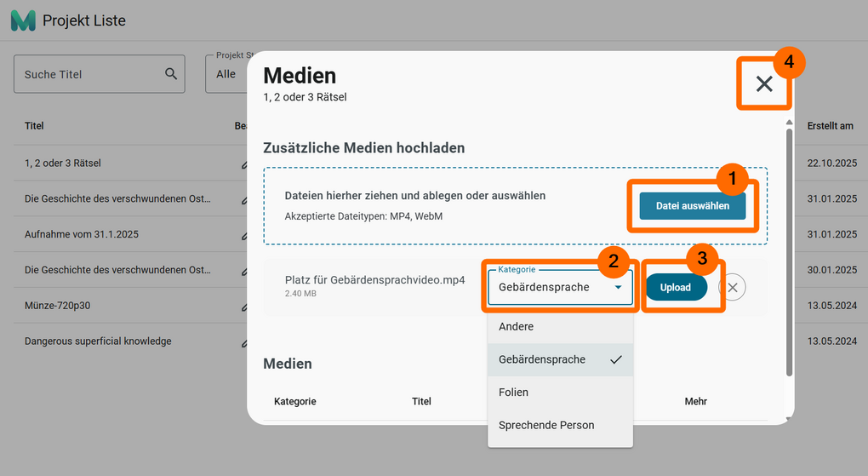Viewport: 868px width, 476px height.
Task: Click the M logo in the header
Action: (x=23, y=20)
